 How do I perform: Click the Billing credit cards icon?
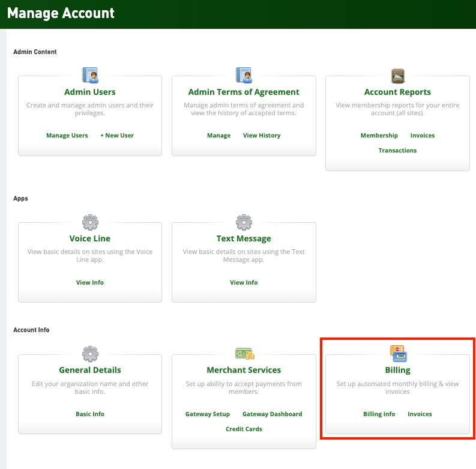click(399, 354)
